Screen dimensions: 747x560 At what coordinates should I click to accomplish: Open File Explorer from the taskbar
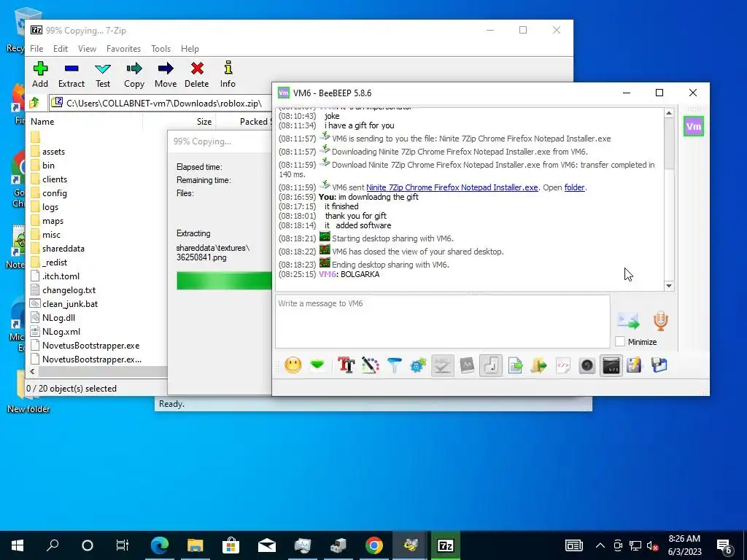[196, 545]
